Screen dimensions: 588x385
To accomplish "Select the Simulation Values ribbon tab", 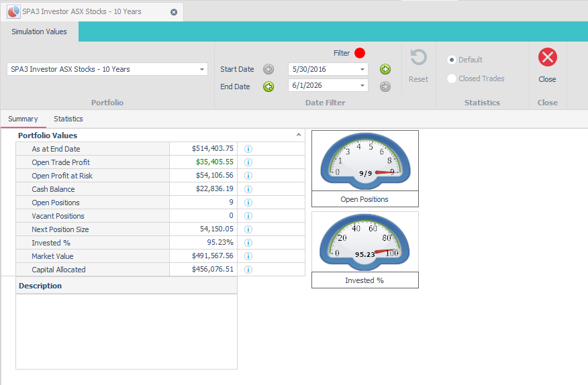I will point(39,32).
